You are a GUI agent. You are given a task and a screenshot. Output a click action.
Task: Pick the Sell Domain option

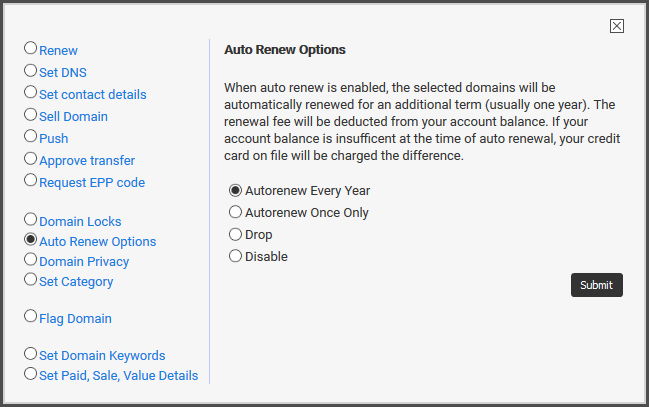pyautogui.click(x=30, y=114)
